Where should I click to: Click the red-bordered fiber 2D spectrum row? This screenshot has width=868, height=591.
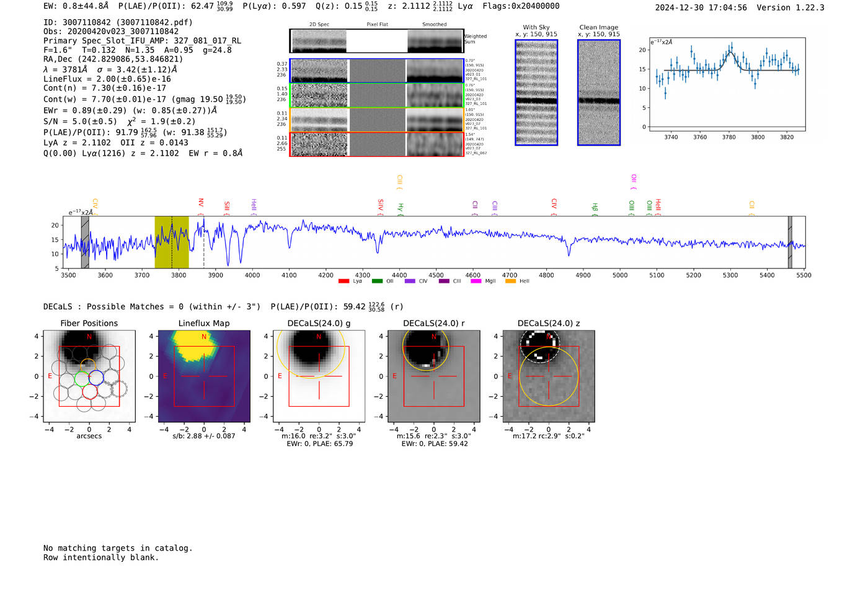click(x=376, y=144)
